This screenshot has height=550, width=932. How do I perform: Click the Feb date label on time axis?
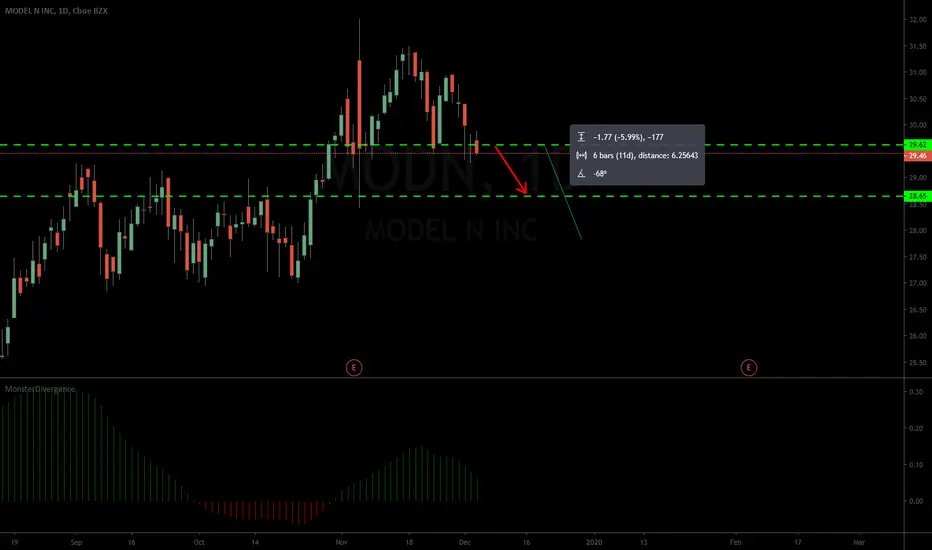[x=735, y=542]
